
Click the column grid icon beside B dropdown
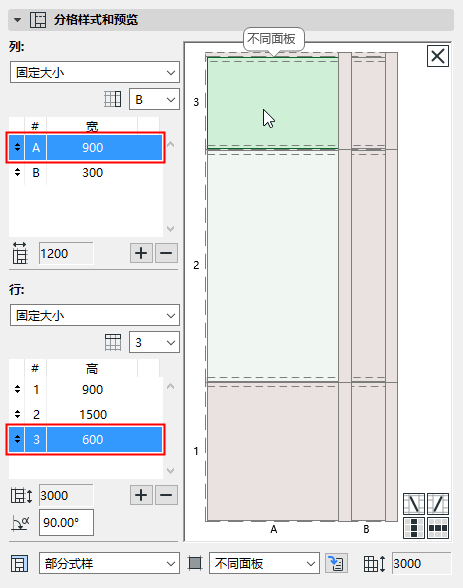click(x=112, y=99)
